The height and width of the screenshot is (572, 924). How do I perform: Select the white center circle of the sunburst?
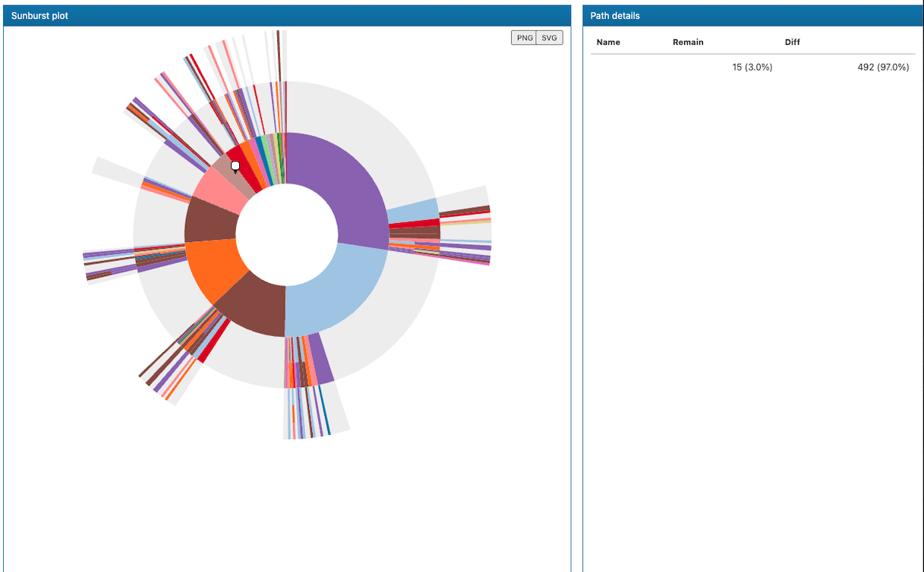[x=287, y=235]
